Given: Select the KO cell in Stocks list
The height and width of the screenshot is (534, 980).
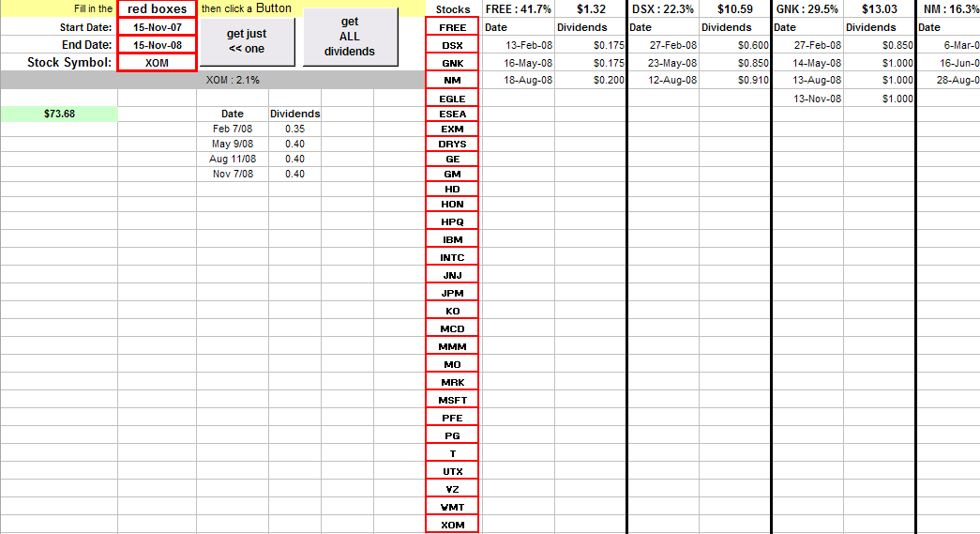Looking at the screenshot, I should pyautogui.click(x=453, y=311).
